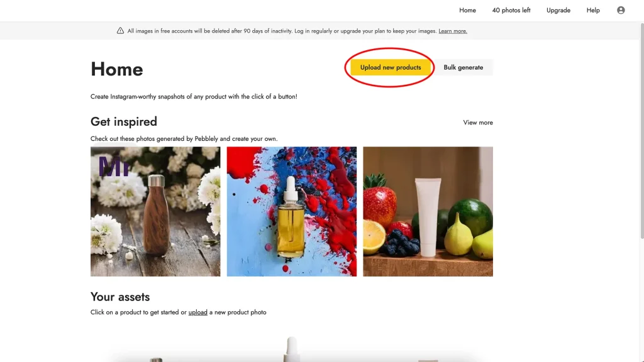Open View more inspirations link
Image resolution: width=644 pixels, height=362 pixels.
coord(478,123)
